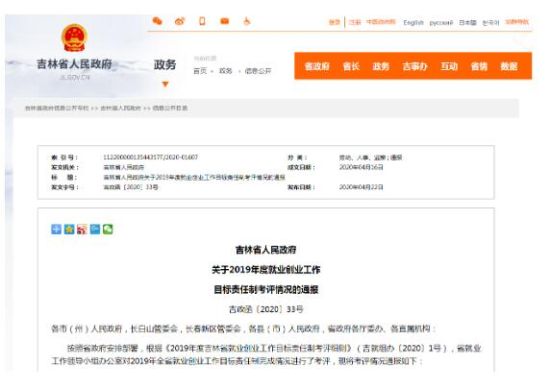Click the large 政务 section heading
This screenshot has height=390, width=550.
(165, 65)
